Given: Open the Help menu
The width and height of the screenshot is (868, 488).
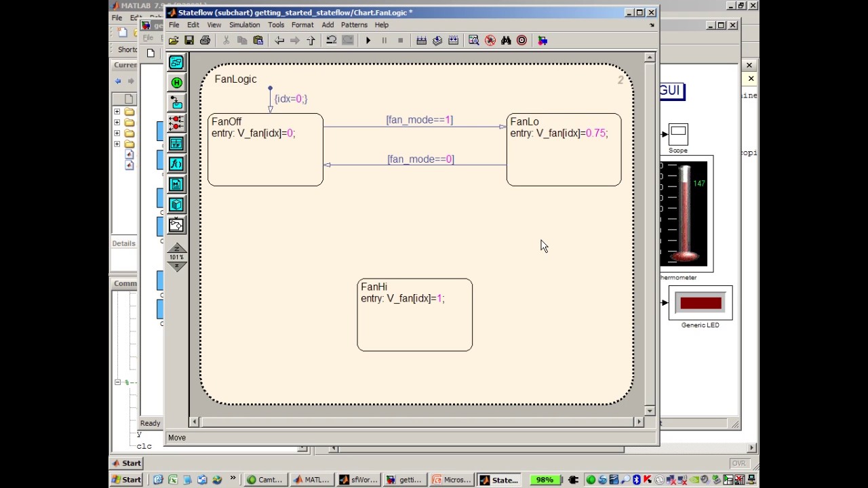Looking at the screenshot, I should click(x=382, y=25).
